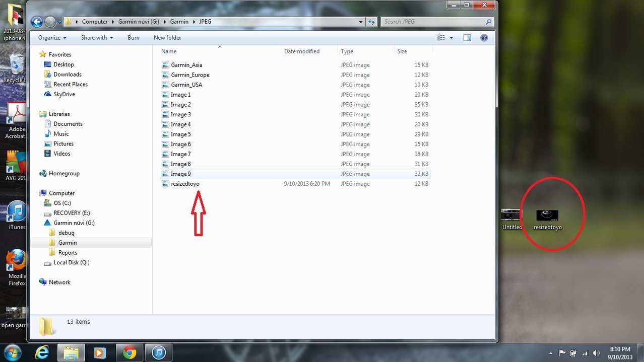Image resolution: width=644 pixels, height=362 pixels.
Task: Open SkyDrive in the navigation pane
Action: 64,94
